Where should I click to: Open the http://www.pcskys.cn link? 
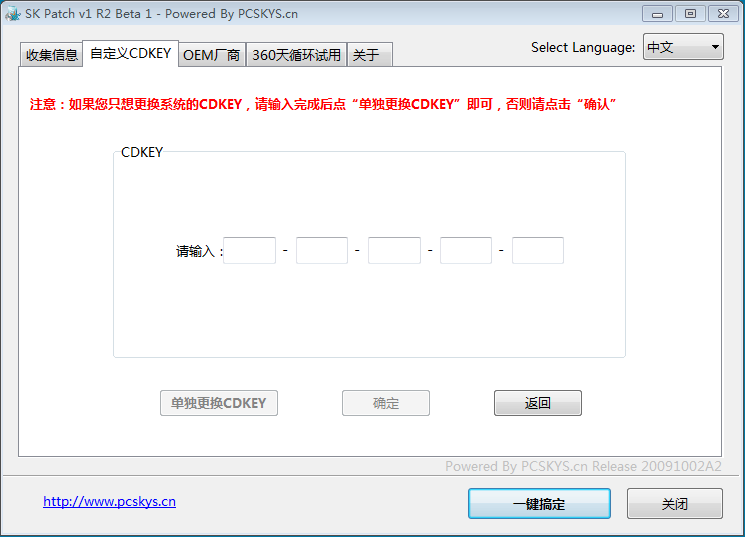pyautogui.click(x=109, y=502)
